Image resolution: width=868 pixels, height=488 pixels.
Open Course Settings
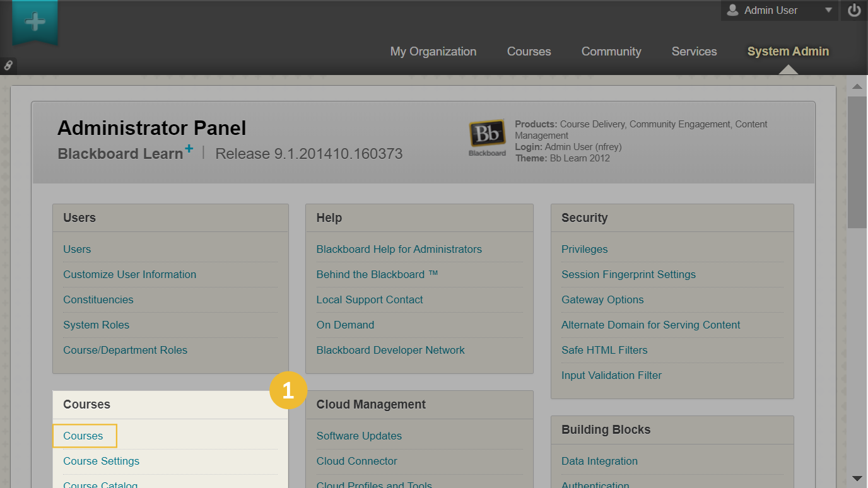click(x=101, y=462)
